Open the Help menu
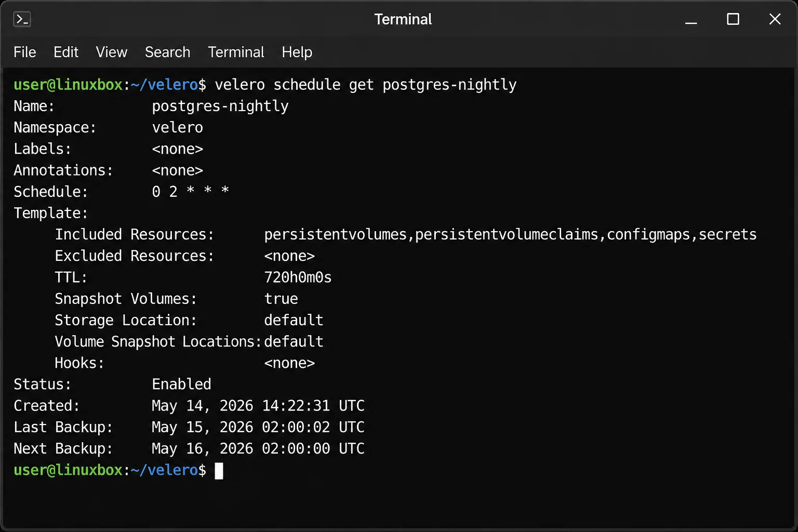This screenshot has width=798, height=532. tap(297, 52)
